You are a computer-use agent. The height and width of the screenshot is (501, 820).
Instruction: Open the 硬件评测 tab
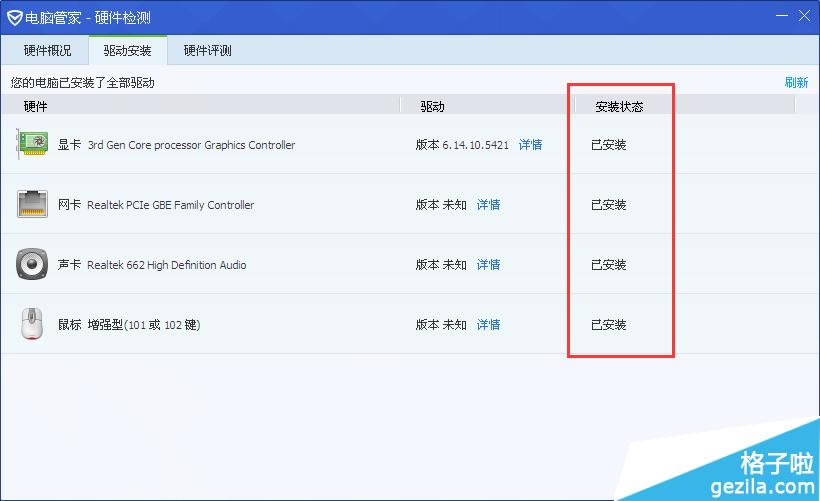pyautogui.click(x=207, y=50)
